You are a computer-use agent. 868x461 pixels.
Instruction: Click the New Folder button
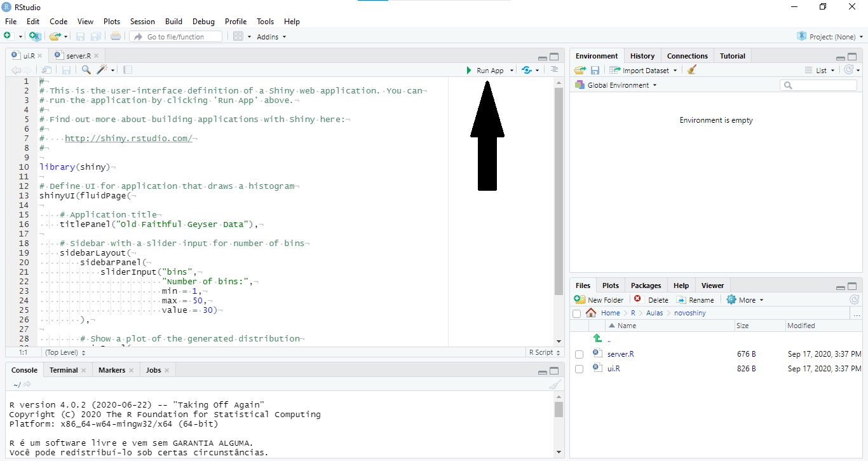[599, 300]
